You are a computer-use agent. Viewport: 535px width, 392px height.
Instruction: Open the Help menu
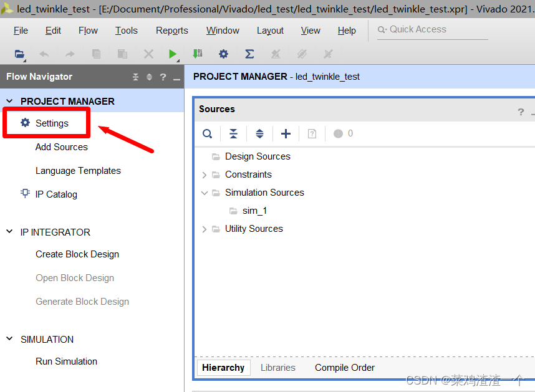[x=347, y=31]
